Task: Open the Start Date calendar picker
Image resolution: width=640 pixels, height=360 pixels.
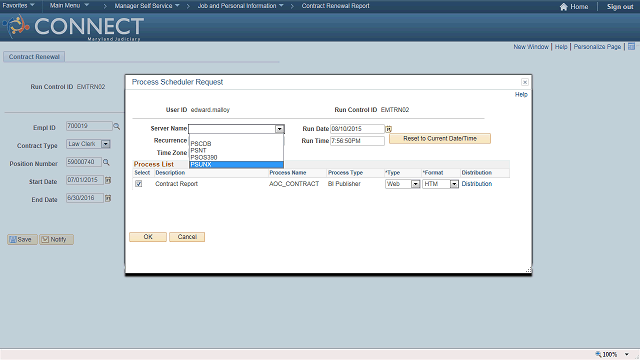Action: click(x=108, y=180)
